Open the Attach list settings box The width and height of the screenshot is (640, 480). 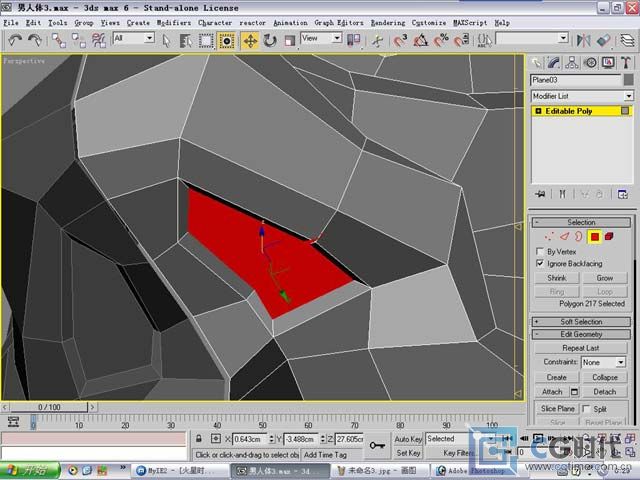tap(574, 392)
